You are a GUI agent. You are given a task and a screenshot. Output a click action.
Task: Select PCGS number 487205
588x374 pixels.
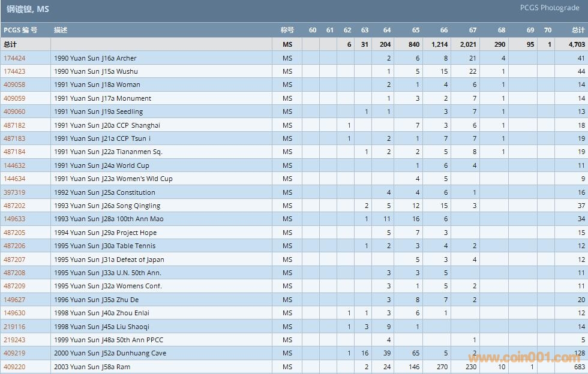[14, 233]
